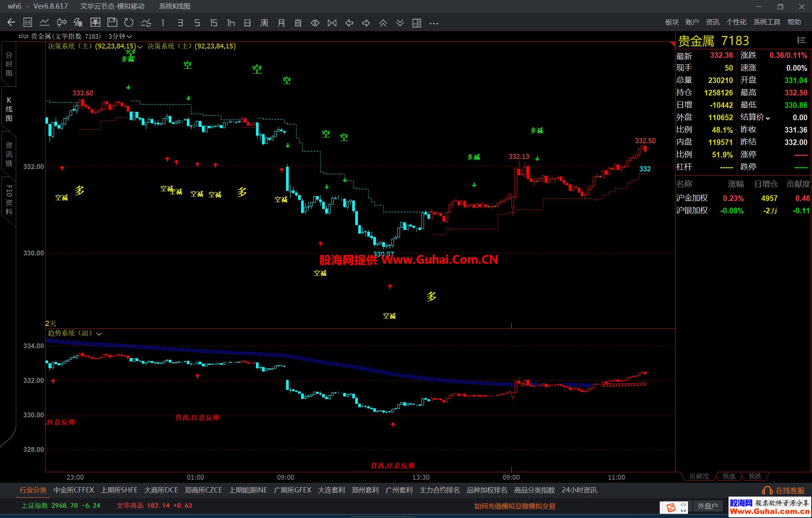
Task: Expand the 趋势系统（副）dropdown arrow
Action: (x=99, y=334)
